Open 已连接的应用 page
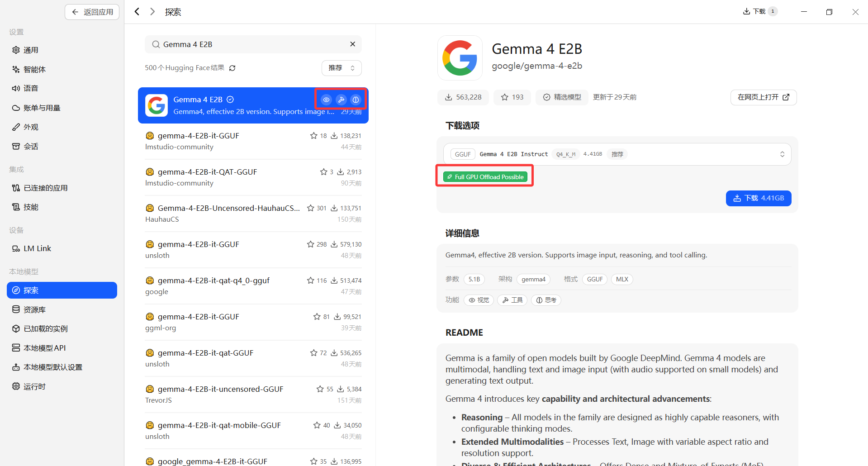This screenshot has width=868, height=466. pyautogui.click(x=62, y=188)
